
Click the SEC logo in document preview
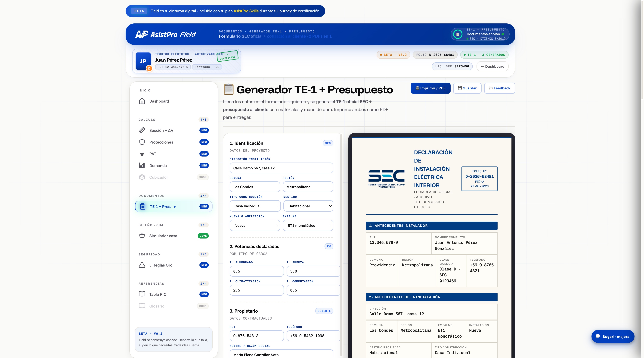click(x=386, y=179)
